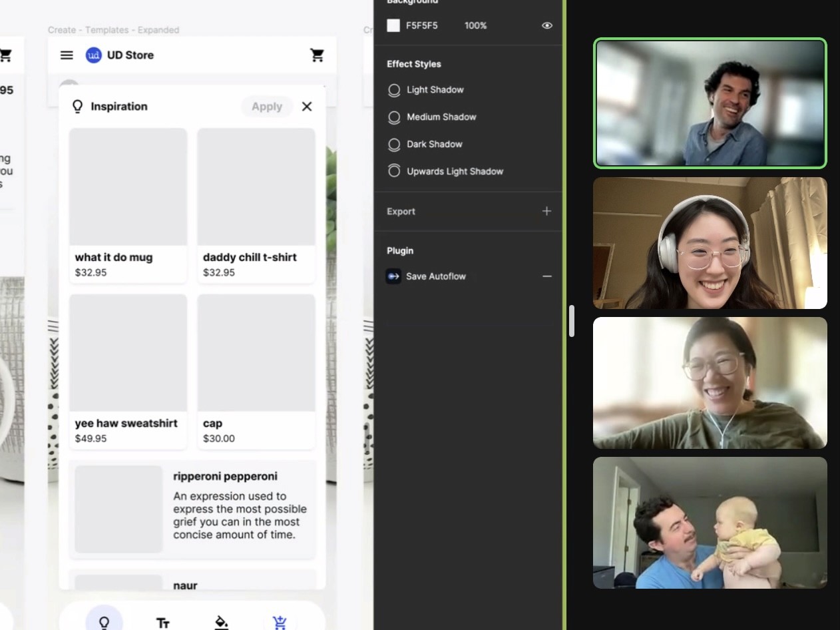Viewport: 840px width, 630px height.
Task: Click the Dark Shadow effect style icon
Action: [x=394, y=145]
